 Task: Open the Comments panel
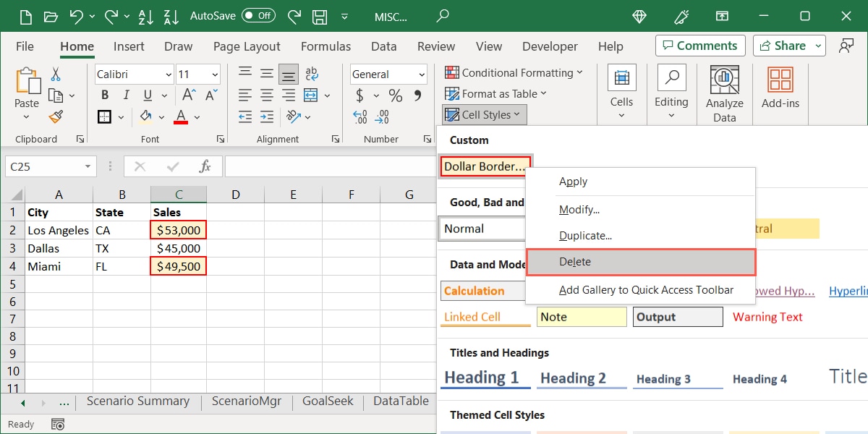coord(699,46)
